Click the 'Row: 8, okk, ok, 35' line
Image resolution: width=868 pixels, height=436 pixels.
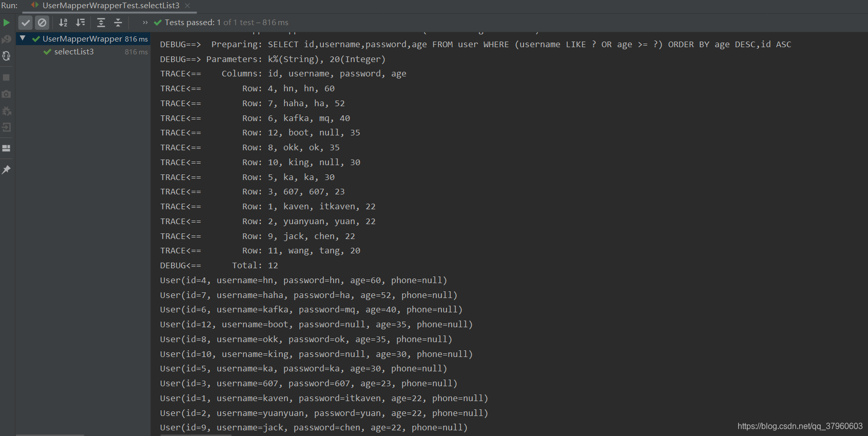point(250,148)
